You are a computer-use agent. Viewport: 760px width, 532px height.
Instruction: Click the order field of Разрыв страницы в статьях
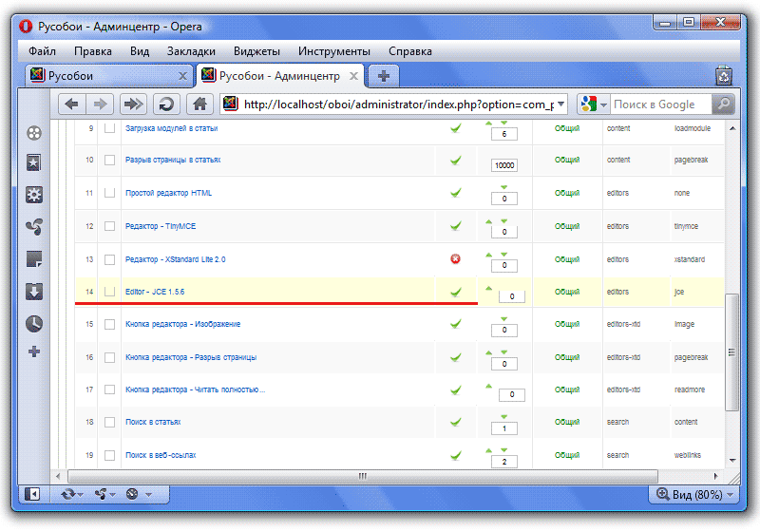(503, 165)
